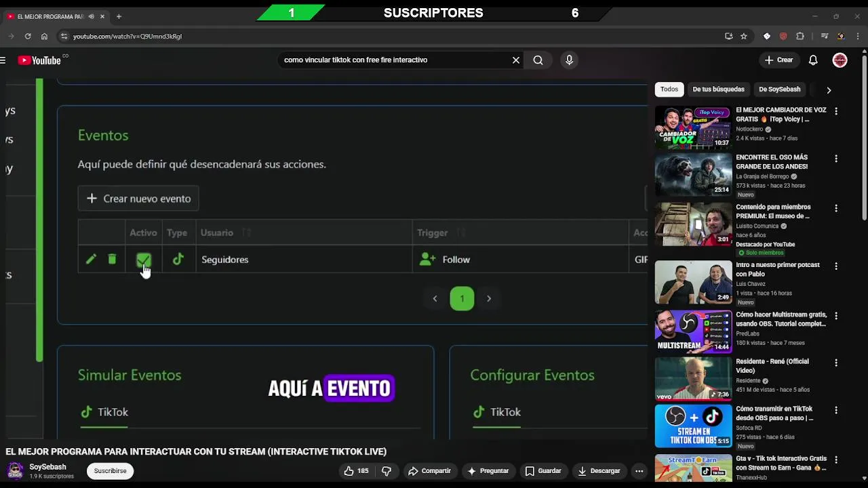This screenshot has height=488, width=868.
Task: Open the Stream en TikTok con OBS thumbnail
Action: 693,426
